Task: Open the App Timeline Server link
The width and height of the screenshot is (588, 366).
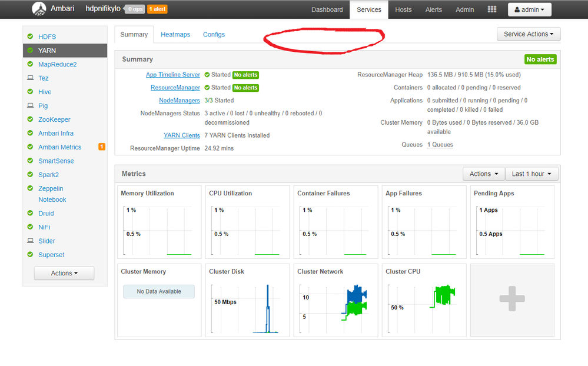Action: (x=173, y=75)
